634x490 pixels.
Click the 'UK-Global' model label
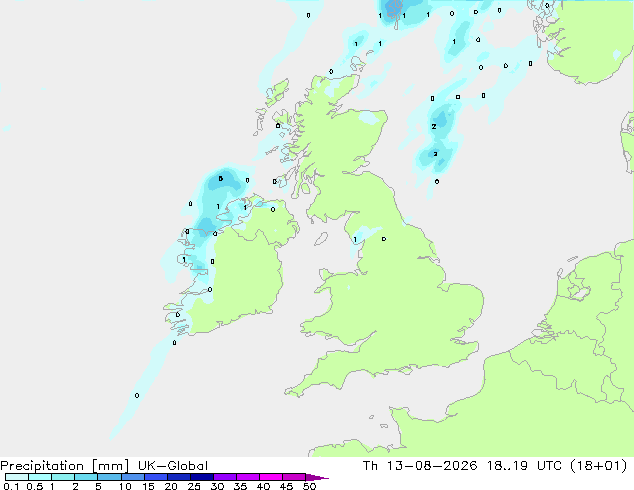tap(173, 466)
